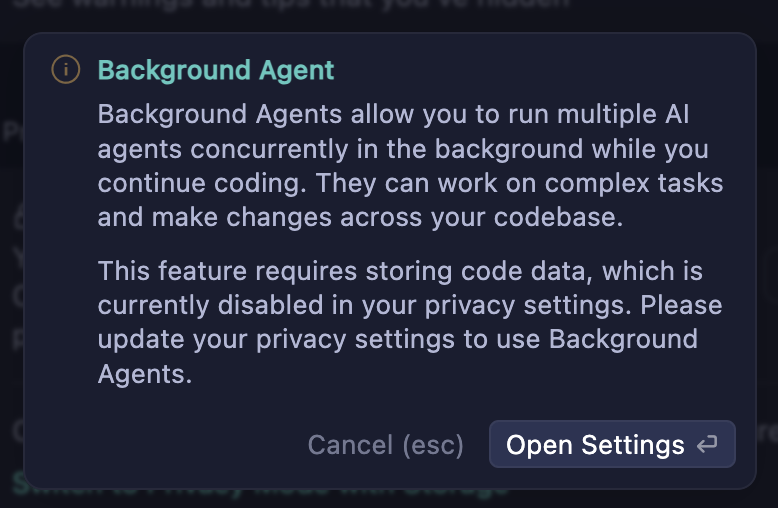778x508 pixels.
Task: Open Settings from the dialog
Action: (x=612, y=444)
